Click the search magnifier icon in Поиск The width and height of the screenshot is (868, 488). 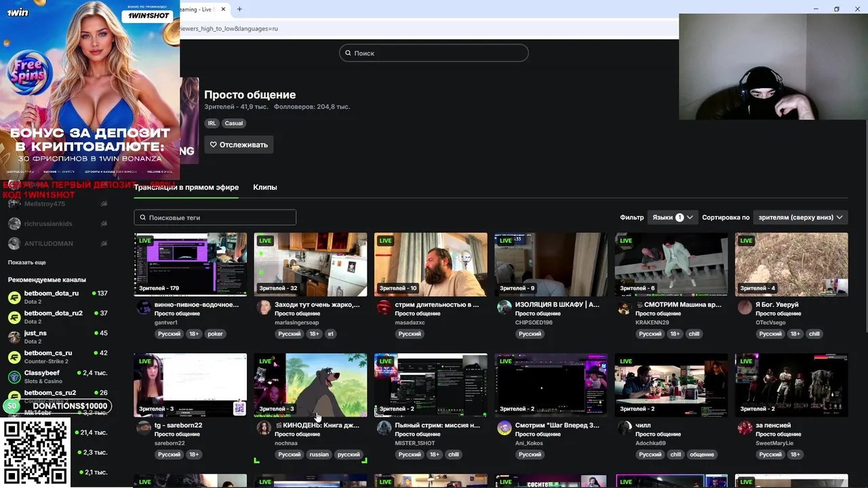[x=348, y=53]
